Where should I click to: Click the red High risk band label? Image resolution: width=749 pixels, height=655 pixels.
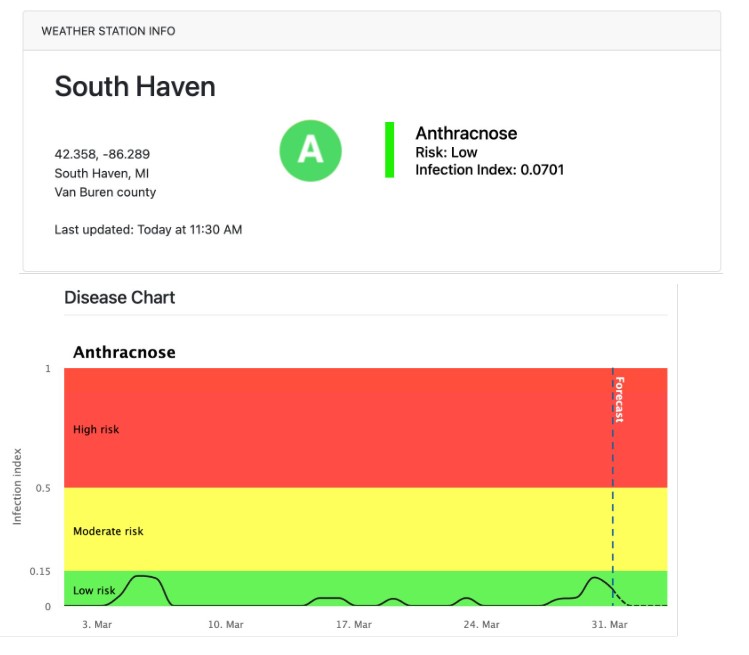coord(96,430)
